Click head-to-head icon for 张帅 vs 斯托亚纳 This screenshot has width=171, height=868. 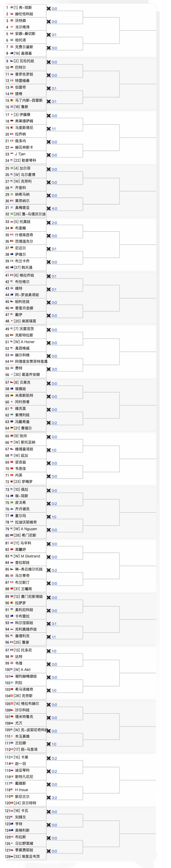[48, 437]
